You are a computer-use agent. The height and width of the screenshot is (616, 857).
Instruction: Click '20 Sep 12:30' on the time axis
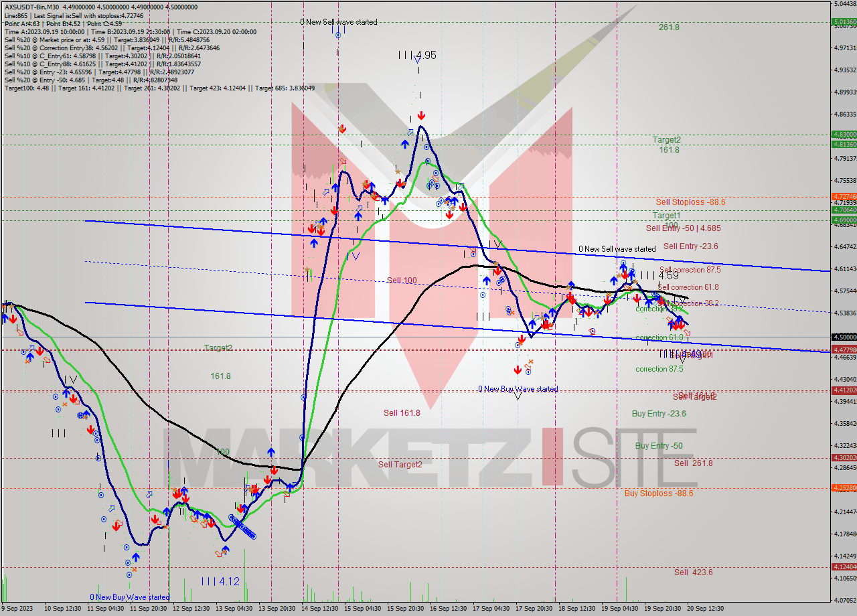click(x=705, y=609)
